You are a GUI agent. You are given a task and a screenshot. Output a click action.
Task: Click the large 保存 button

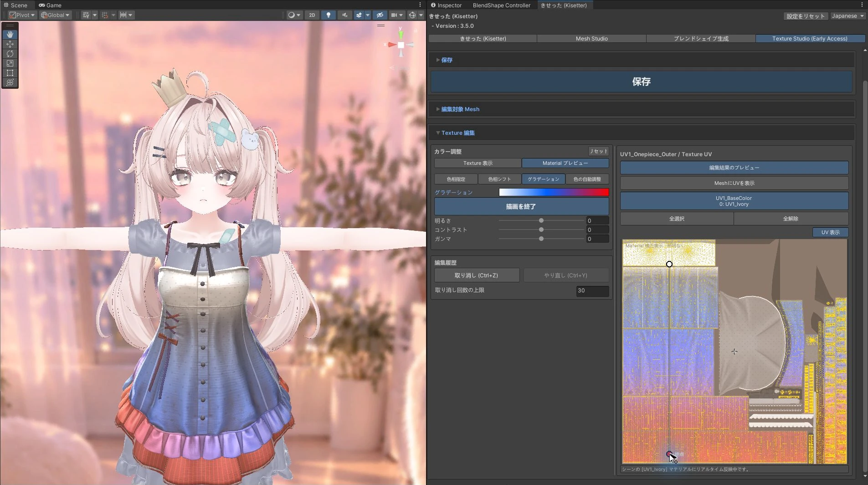tap(641, 82)
